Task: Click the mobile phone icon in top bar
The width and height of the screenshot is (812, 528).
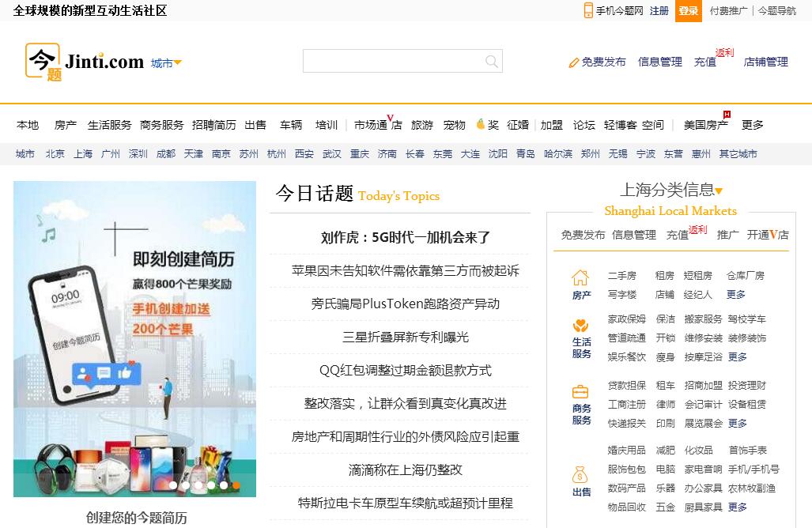Action: point(588,10)
